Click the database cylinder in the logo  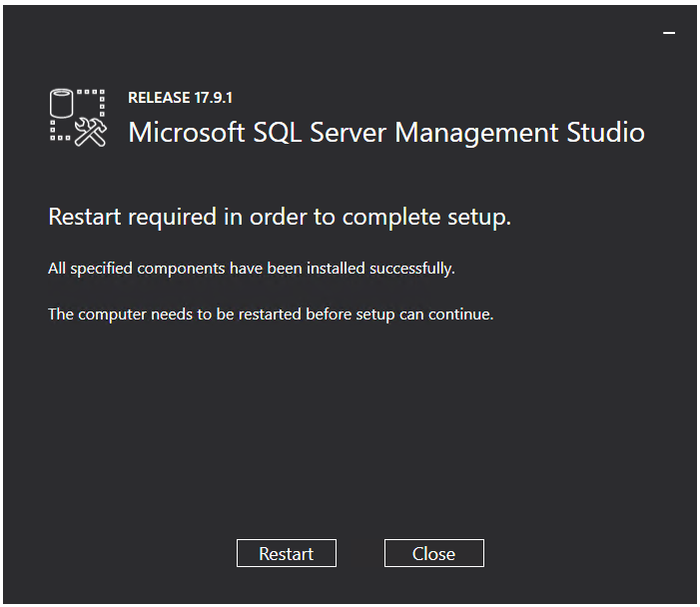point(62,103)
